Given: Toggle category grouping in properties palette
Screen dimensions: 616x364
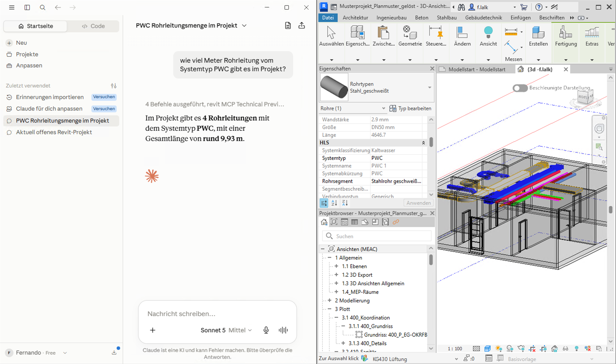Looking at the screenshot, I should 324,203.
